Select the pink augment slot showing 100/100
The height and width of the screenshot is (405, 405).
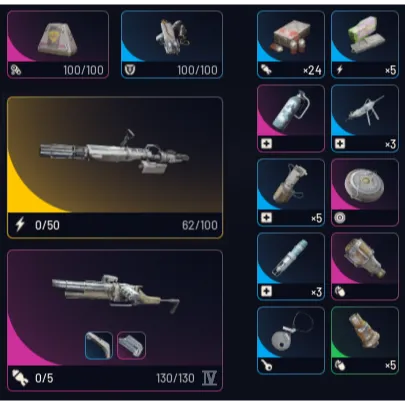pyautogui.click(x=58, y=45)
